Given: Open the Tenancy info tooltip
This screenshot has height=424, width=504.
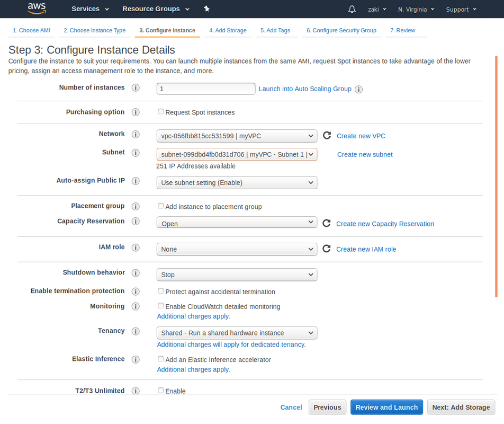Looking at the screenshot, I should 136,331.
